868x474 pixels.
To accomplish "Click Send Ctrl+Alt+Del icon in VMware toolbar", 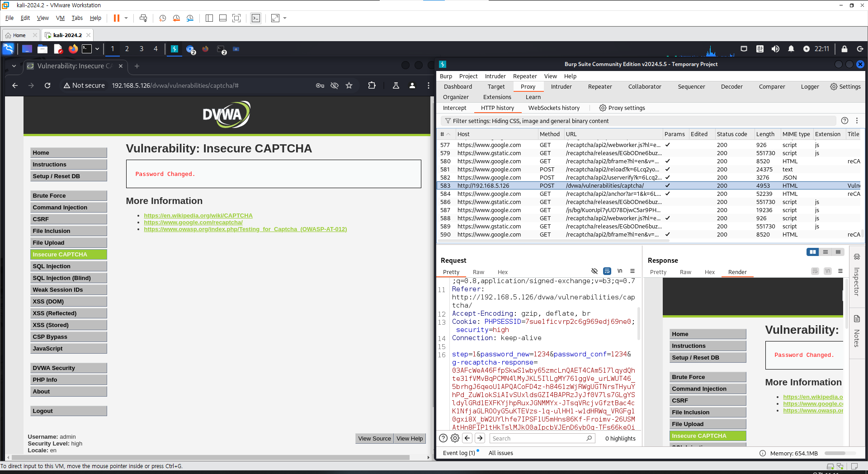I will [x=143, y=18].
